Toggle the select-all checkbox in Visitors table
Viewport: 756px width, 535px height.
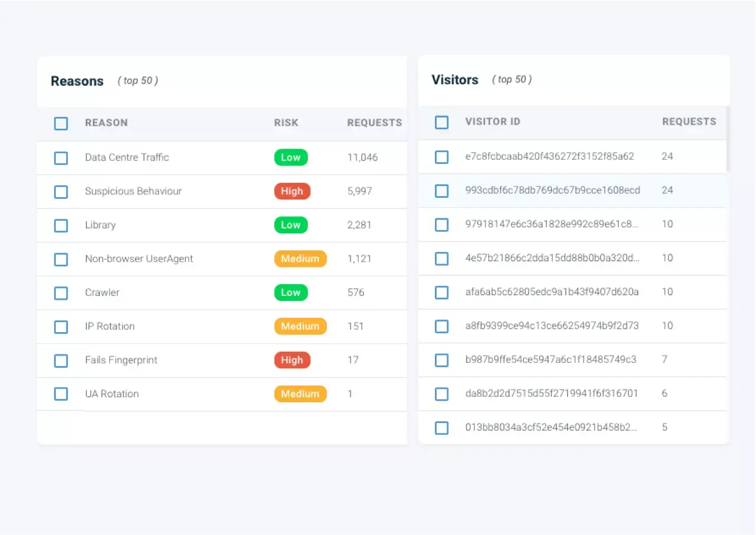pos(442,122)
